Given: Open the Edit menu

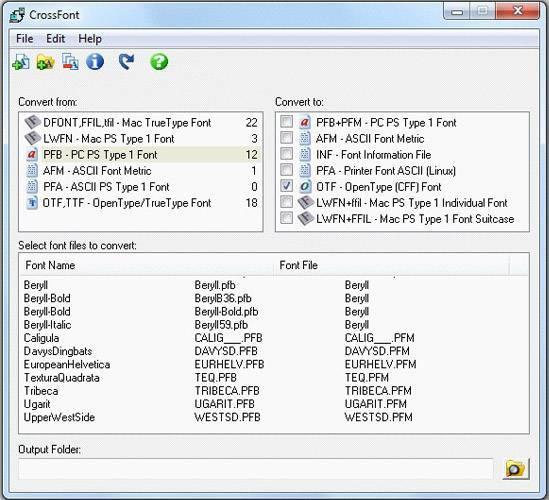Looking at the screenshot, I should pos(56,39).
